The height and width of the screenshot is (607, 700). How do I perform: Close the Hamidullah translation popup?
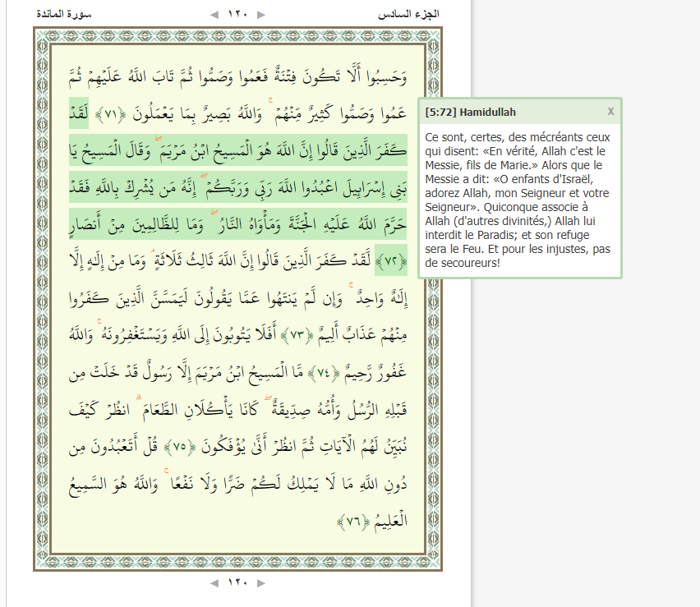(610, 111)
